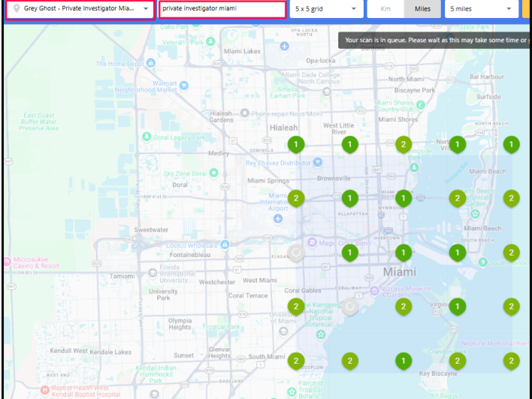Switch distance units to Km

coord(385,9)
